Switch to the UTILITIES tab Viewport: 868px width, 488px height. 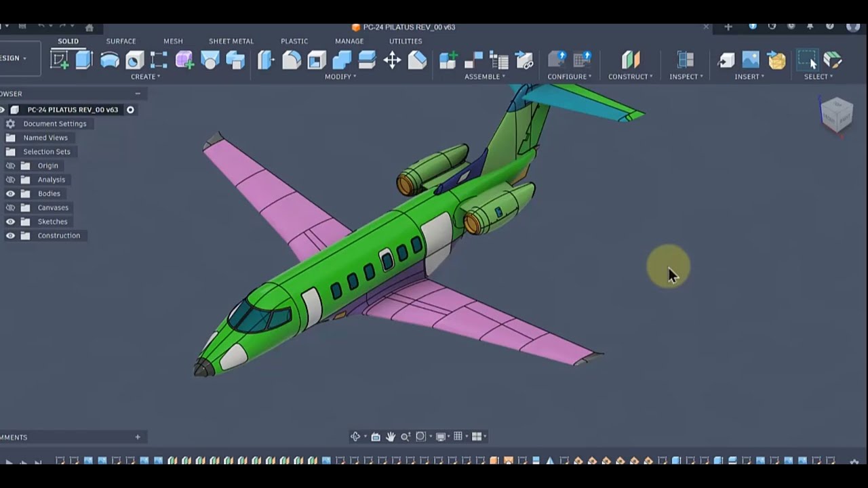point(406,41)
